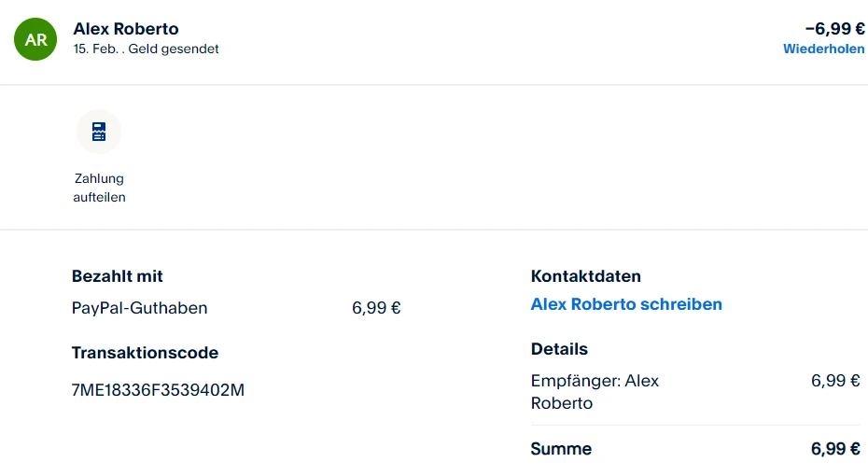The height and width of the screenshot is (476, 868).
Task: Select the PayPal-Guthaben payment method text
Action: click(x=139, y=308)
